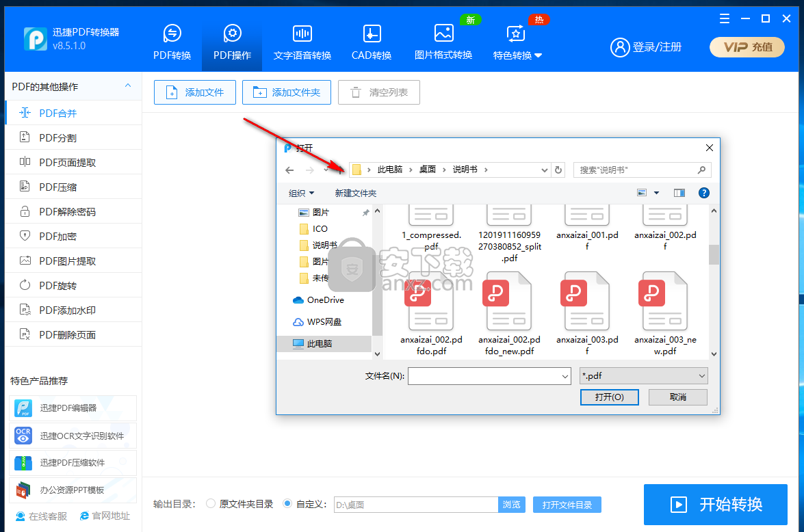Viewport: 804px width, 532px height.
Task: Select 自定义 radio button
Action: point(287,504)
